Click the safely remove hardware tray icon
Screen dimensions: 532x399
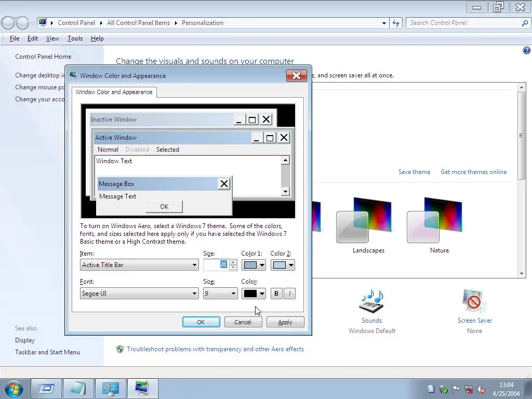tap(444, 390)
